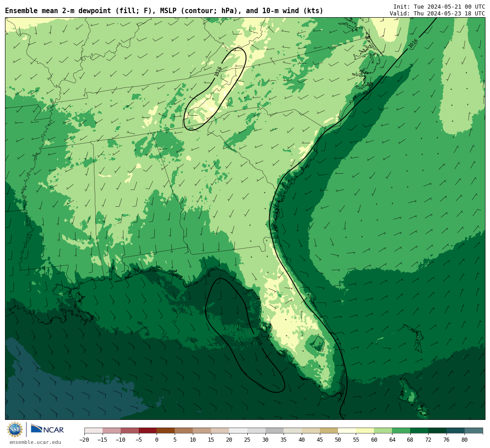Screen dimensions: 490x448
Task: Click the '−20' colorbar tick label
Action: 84,439
